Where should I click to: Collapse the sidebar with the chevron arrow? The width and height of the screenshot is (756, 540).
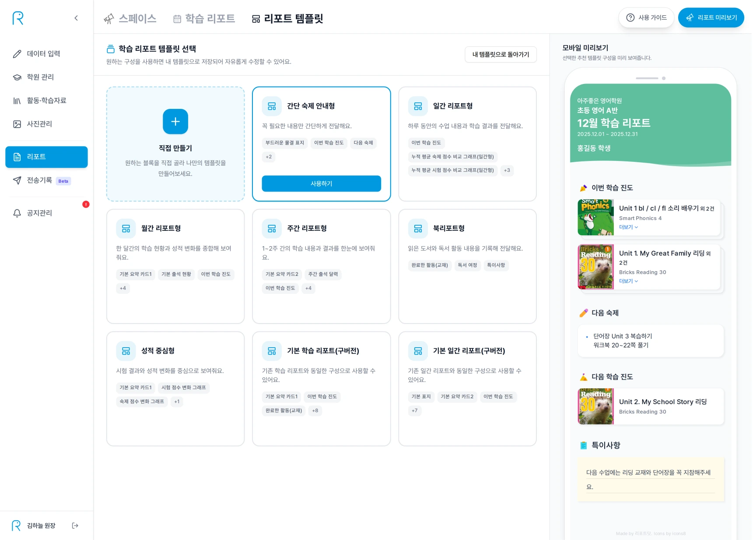[76, 18]
